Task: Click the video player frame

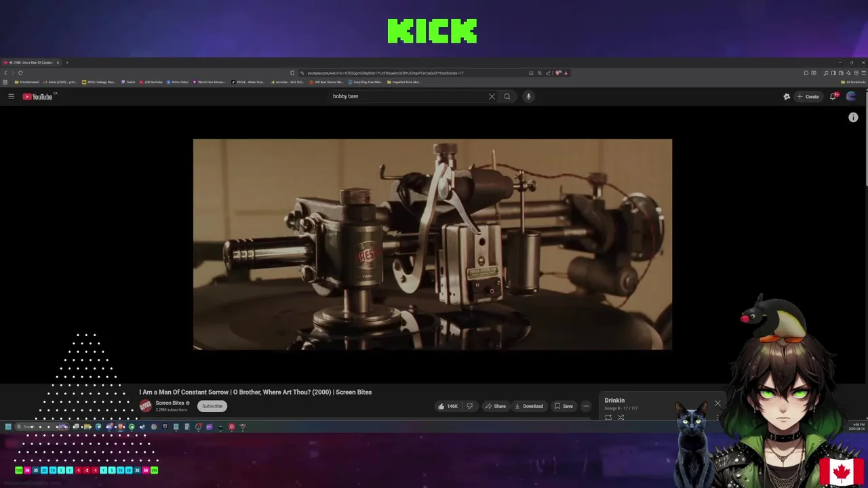Action: tap(433, 245)
